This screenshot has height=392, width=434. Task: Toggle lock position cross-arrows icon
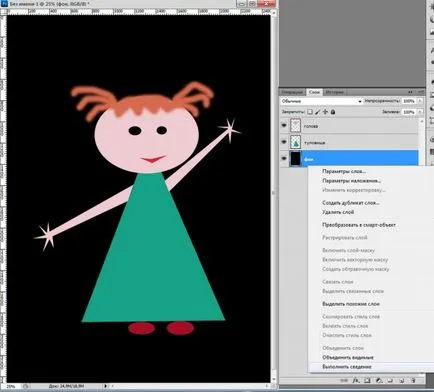click(x=325, y=112)
